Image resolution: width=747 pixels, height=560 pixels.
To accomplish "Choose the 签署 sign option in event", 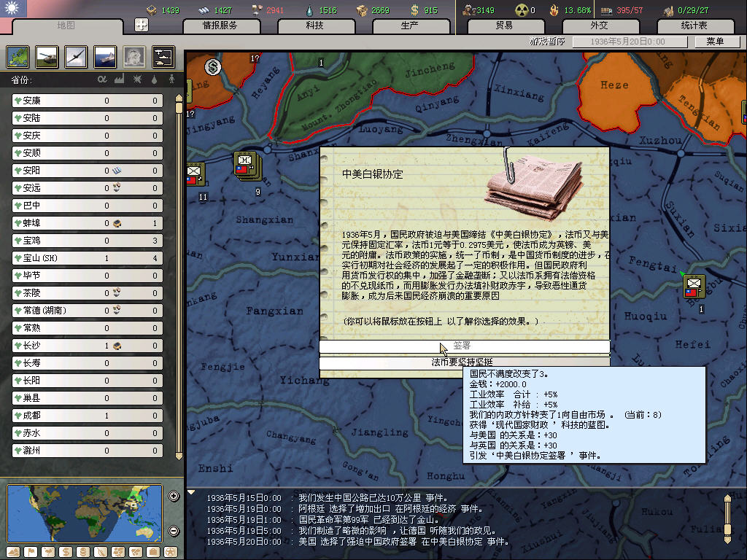I will pos(465,346).
